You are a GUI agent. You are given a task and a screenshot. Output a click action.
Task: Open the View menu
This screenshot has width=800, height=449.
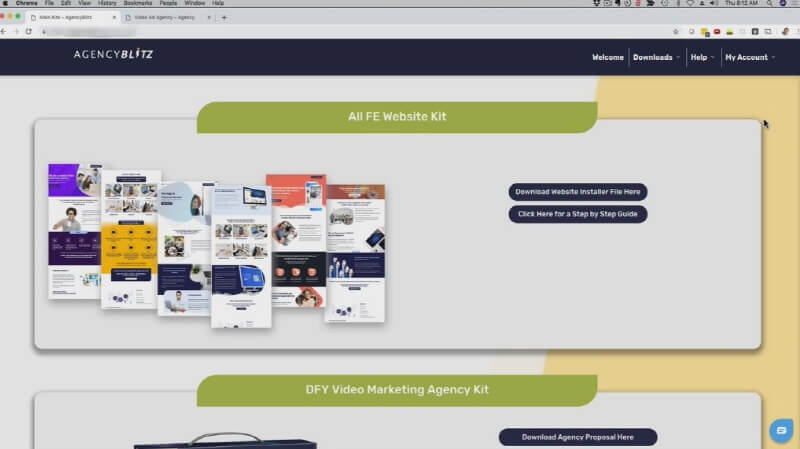84,3
